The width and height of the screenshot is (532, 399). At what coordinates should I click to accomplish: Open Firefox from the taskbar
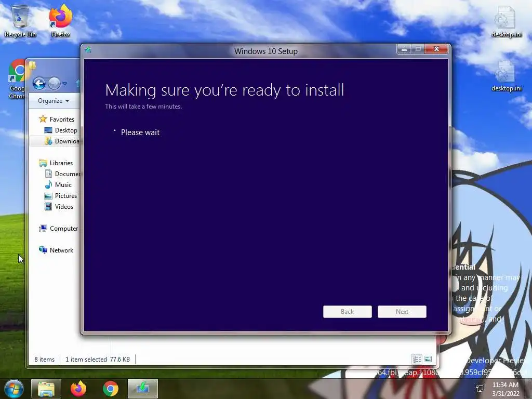tap(78, 389)
